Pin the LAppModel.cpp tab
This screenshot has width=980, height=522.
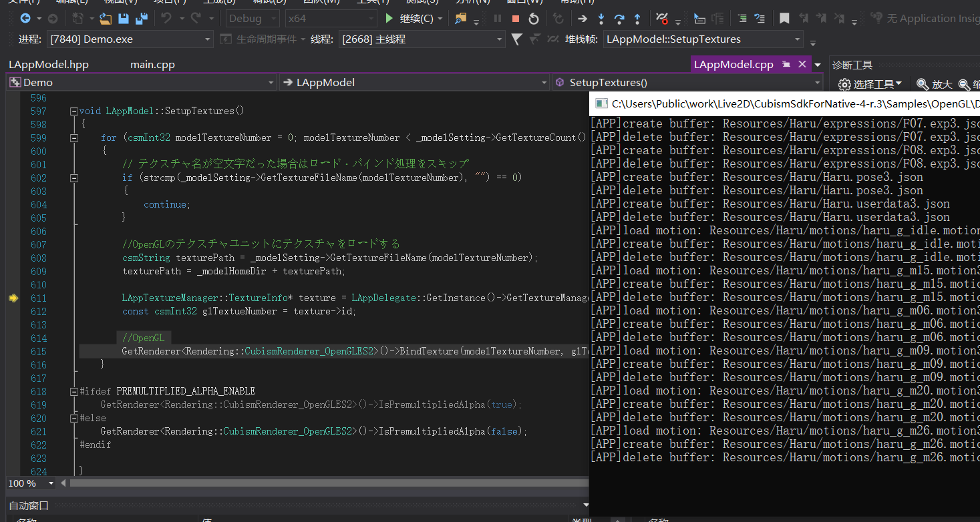(786, 64)
